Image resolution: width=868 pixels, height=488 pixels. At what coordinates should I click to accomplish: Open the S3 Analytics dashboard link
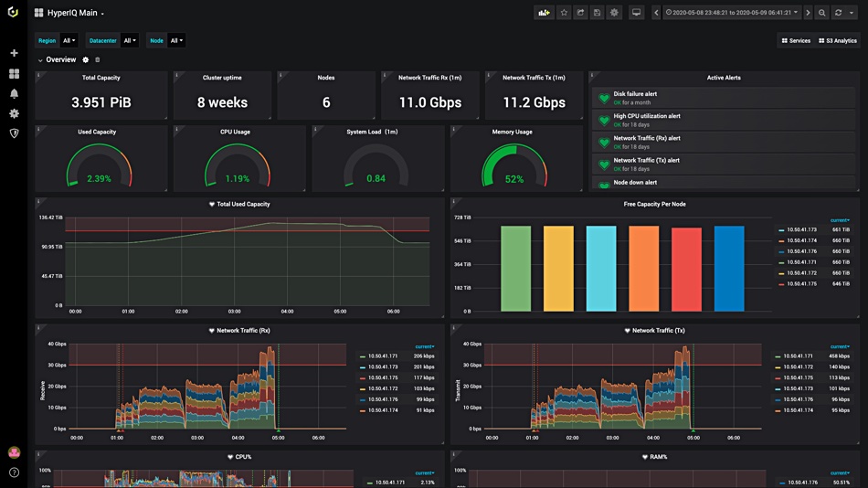[x=838, y=40]
